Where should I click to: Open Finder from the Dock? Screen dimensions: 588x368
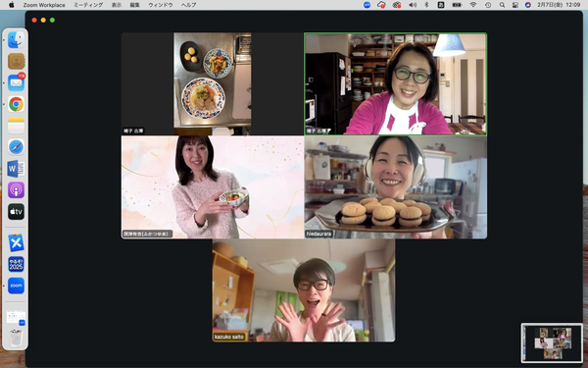pyautogui.click(x=16, y=40)
